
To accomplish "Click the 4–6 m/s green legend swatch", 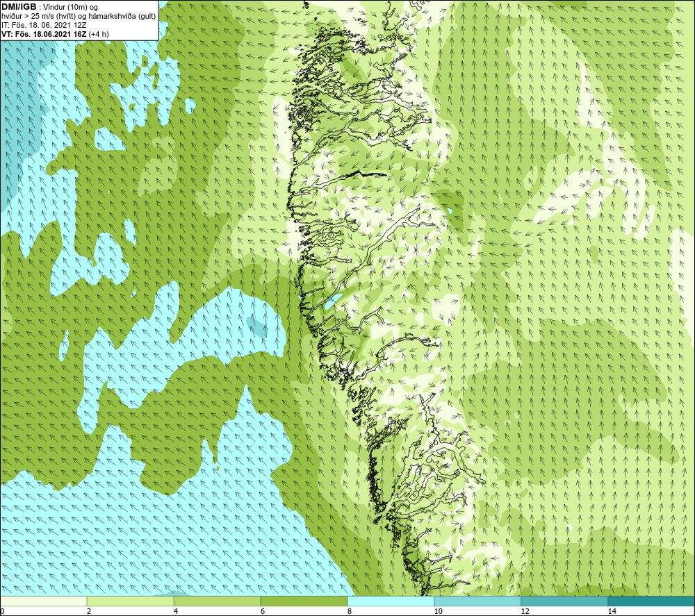I will click(x=217, y=601).
